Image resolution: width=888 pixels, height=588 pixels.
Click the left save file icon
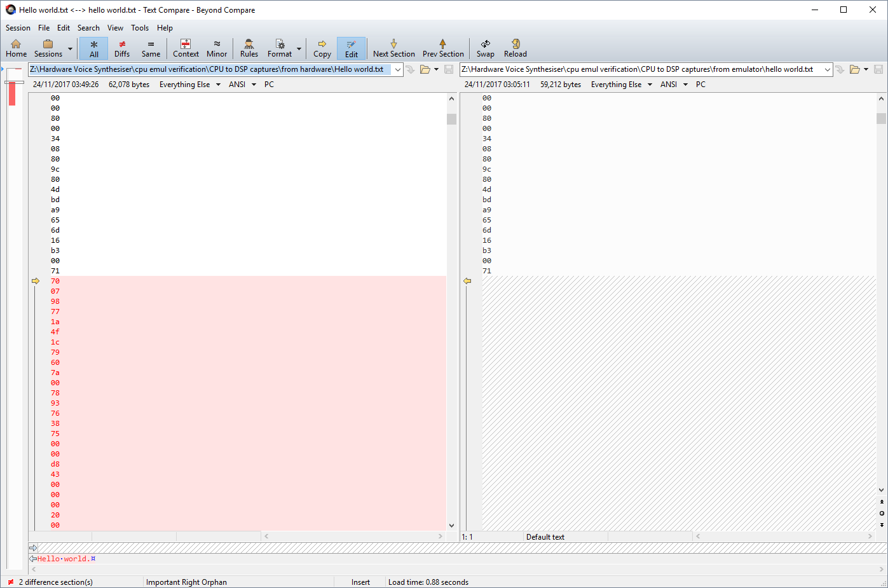[x=449, y=70]
